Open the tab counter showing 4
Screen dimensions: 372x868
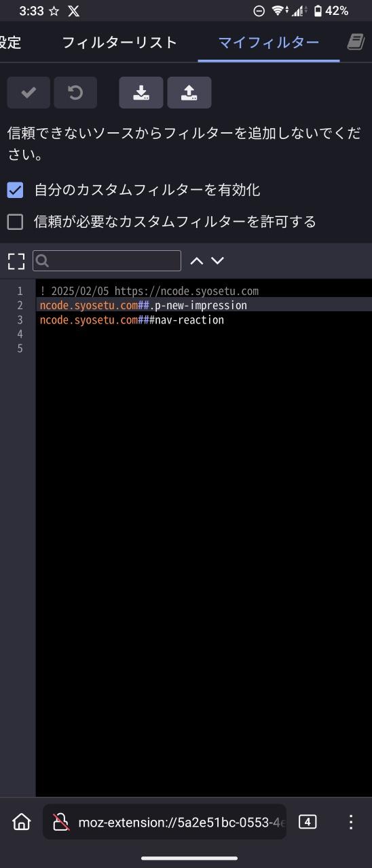click(x=308, y=822)
